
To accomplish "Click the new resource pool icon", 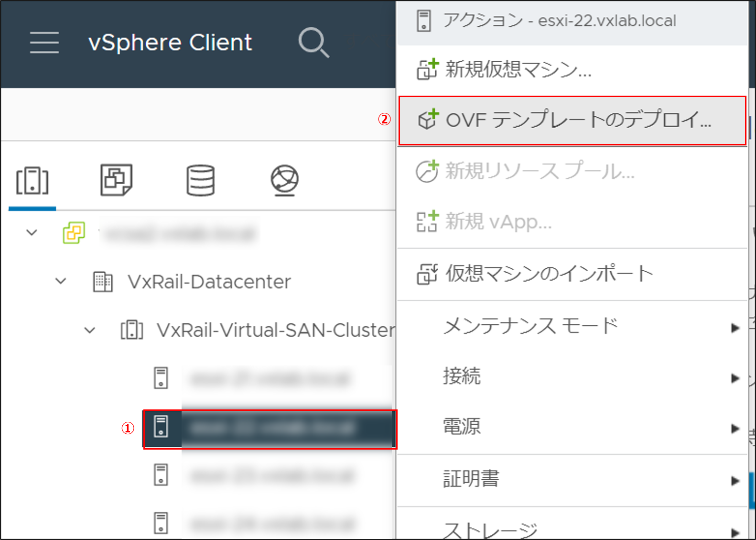I will (427, 171).
